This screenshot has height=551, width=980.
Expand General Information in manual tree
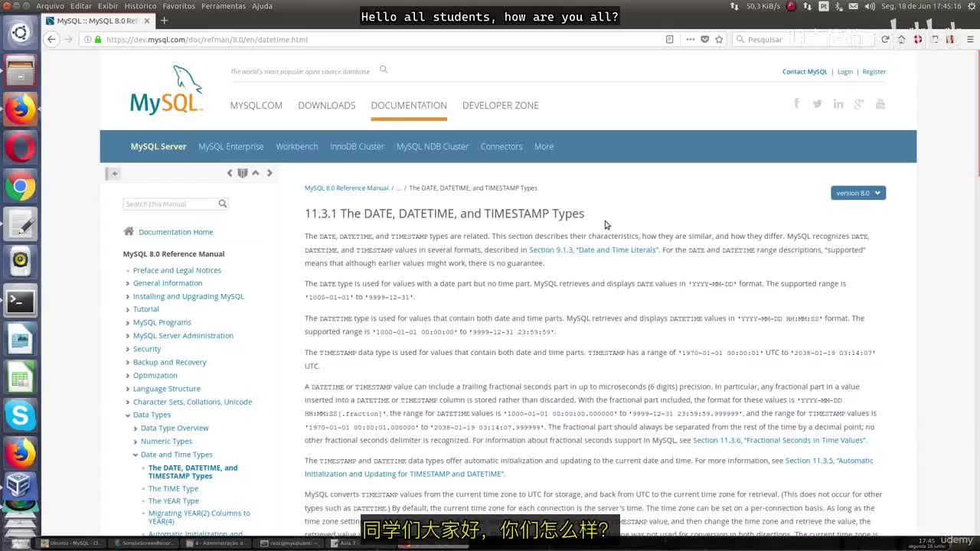(x=128, y=283)
